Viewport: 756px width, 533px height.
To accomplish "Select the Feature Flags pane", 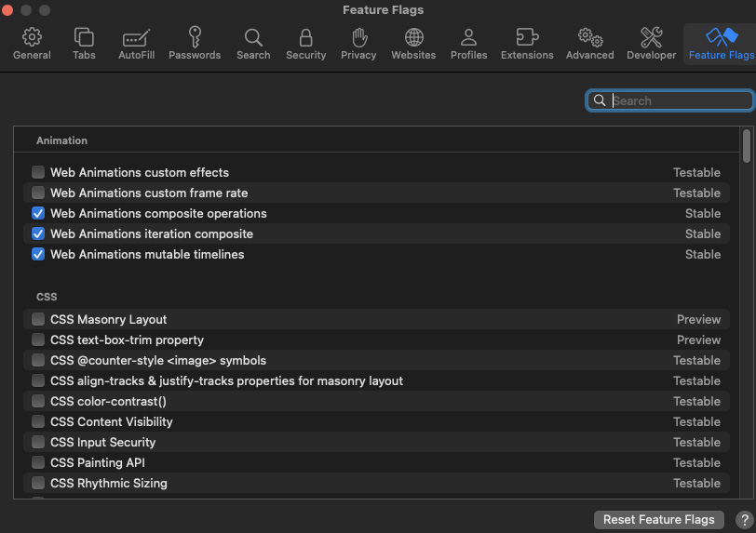I will tap(721, 44).
